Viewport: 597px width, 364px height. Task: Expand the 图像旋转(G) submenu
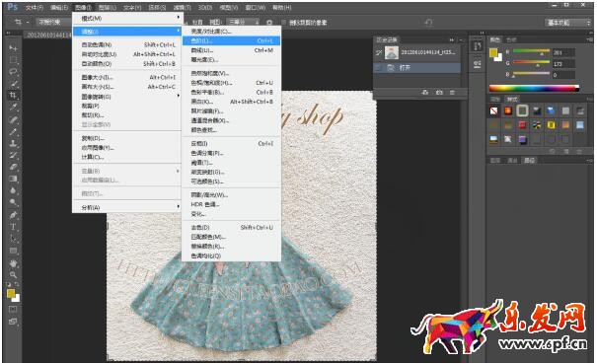pos(126,97)
